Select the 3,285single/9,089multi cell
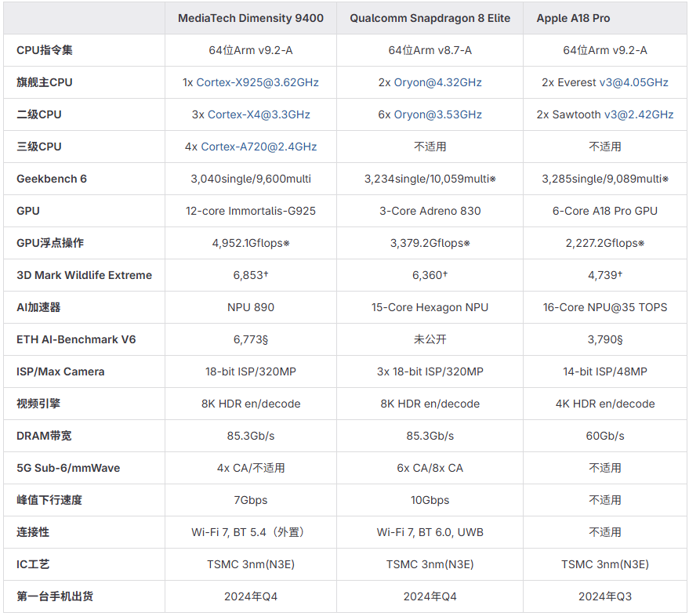689x616 pixels. 605,179
